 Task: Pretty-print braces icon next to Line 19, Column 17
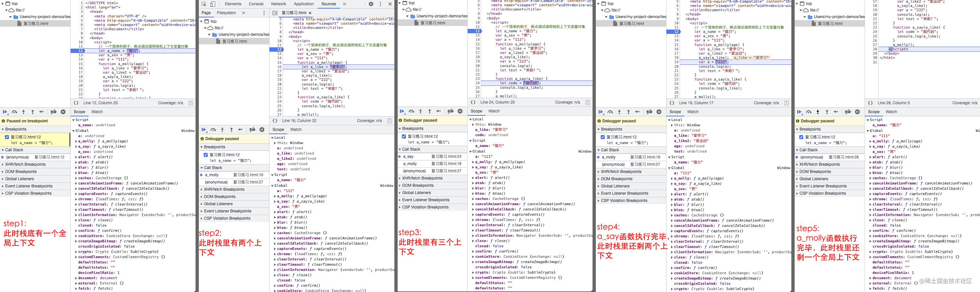[x=672, y=103]
